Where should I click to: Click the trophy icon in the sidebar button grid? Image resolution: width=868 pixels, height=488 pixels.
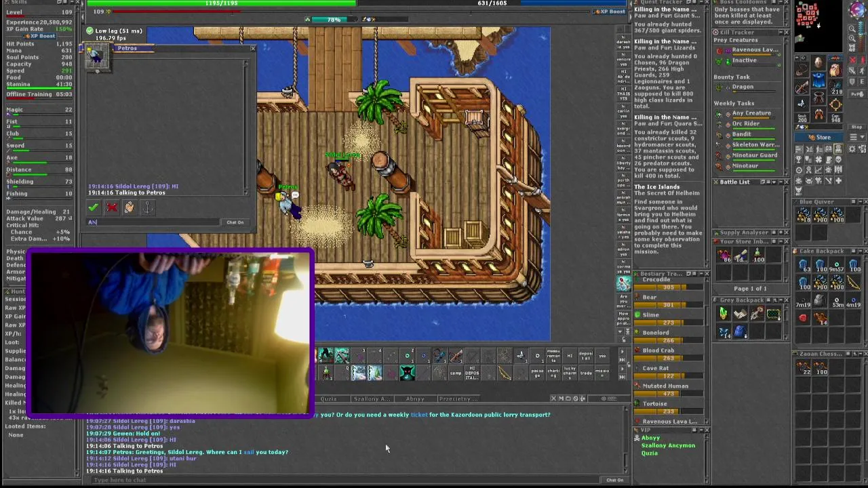(x=799, y=159)
